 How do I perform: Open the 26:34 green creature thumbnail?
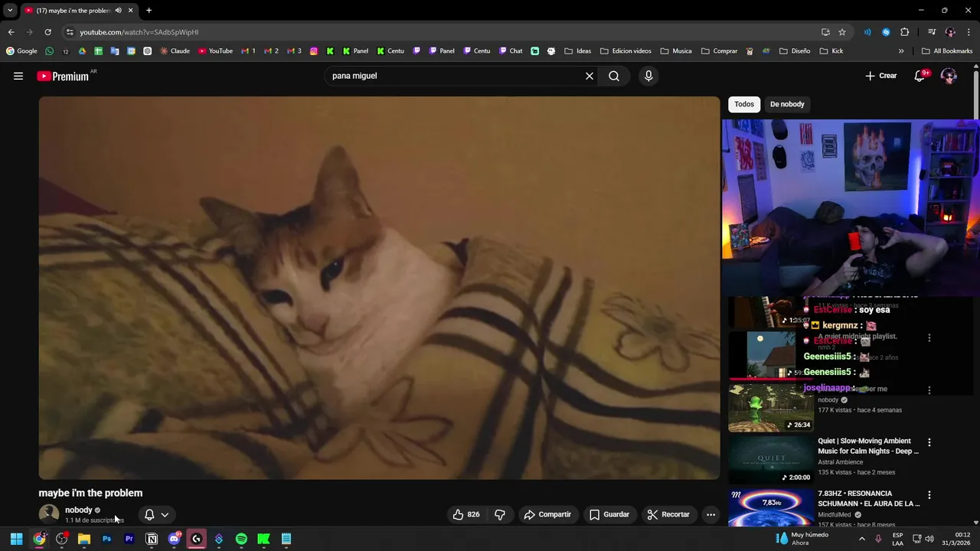click(770, 407)
